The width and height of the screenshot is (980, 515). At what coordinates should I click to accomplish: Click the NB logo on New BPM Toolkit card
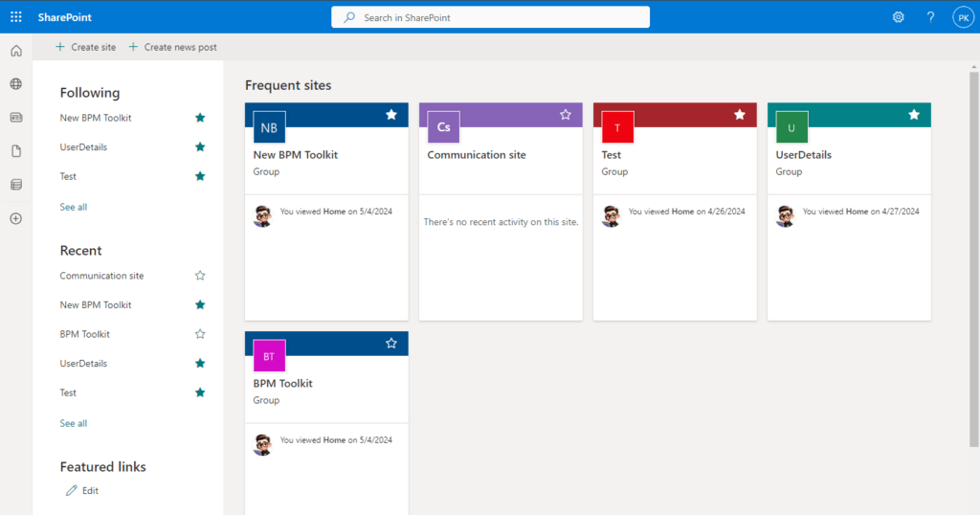(x=269, y=127)
